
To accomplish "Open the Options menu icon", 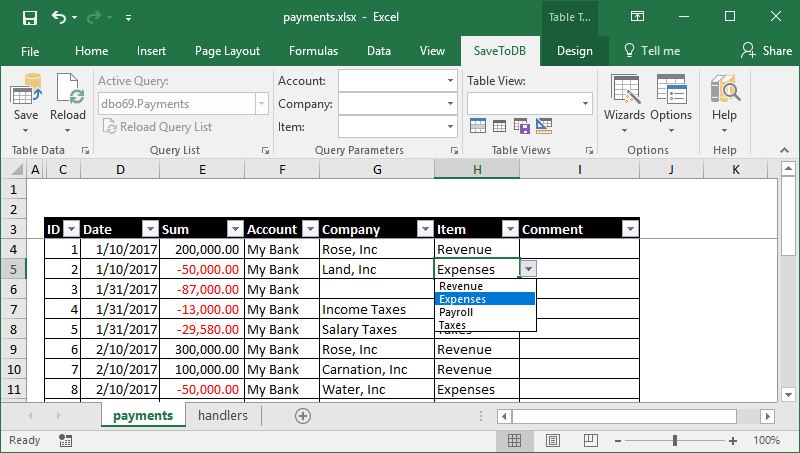I will 671,89.
